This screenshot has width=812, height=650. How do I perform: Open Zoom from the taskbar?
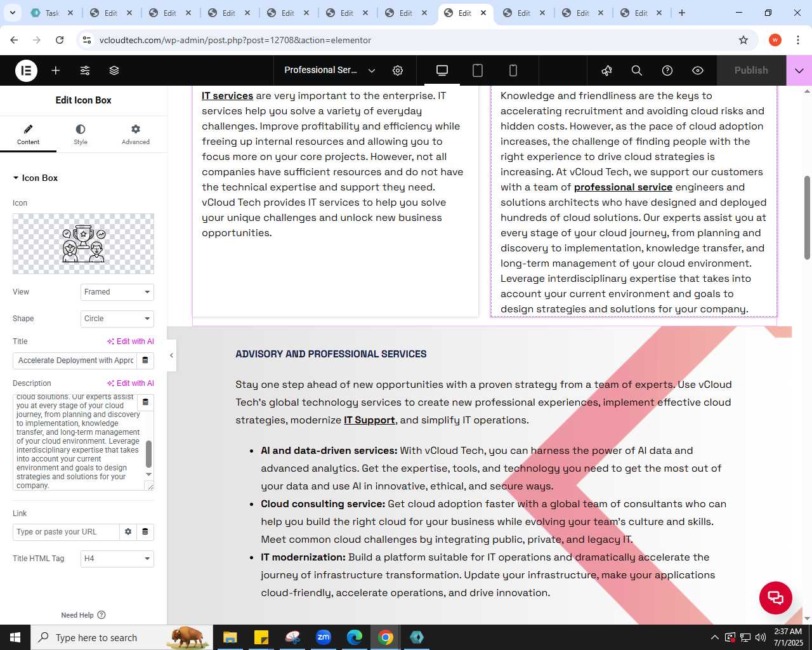(x=324, y=637)
